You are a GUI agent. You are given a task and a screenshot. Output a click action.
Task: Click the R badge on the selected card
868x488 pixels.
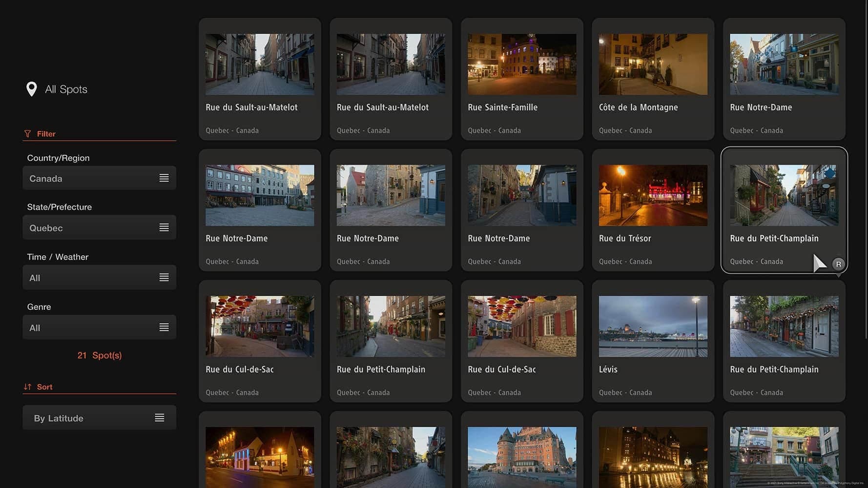pyautogui.click(x=838, y=264)
